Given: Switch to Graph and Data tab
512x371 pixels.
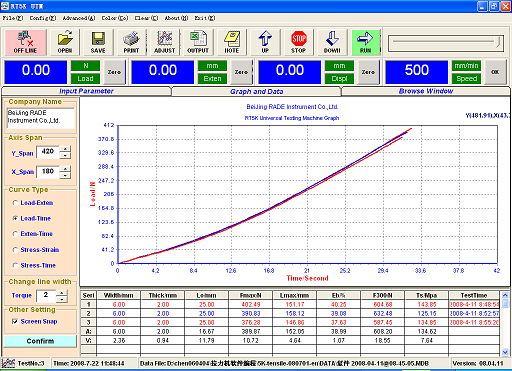Looking at the screenshot, I should click(x=256, y=91).
